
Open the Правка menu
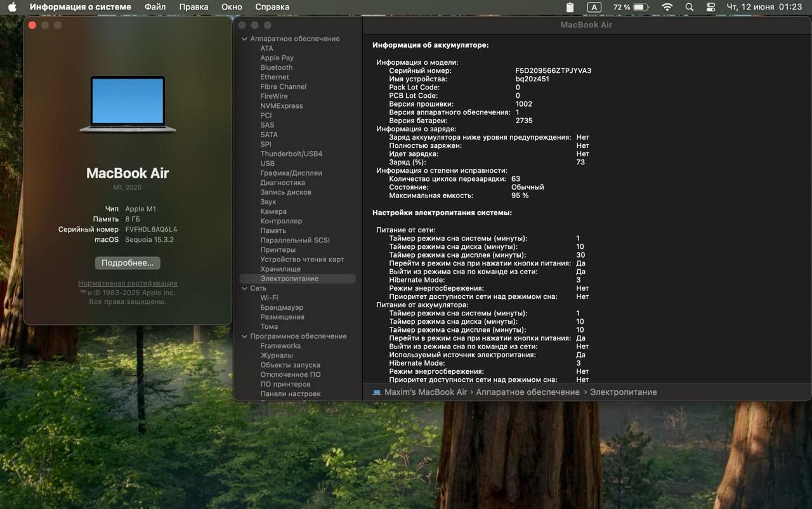(193, 7)
